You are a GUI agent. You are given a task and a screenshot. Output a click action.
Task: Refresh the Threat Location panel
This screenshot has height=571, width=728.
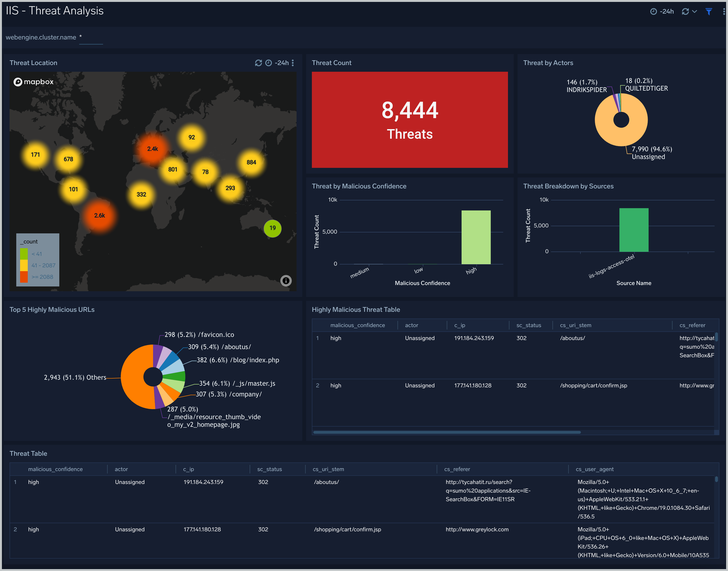258,63
